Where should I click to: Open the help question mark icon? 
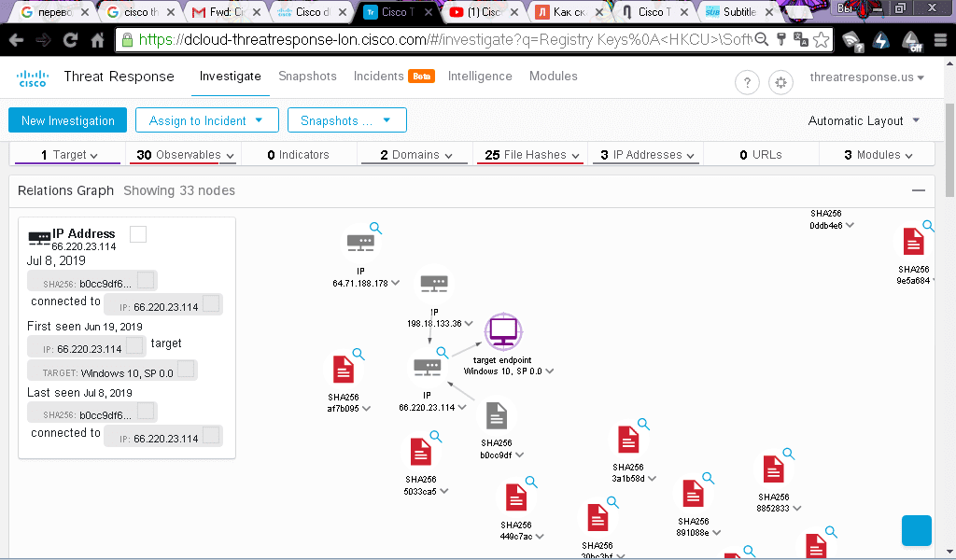pos(747,82)
